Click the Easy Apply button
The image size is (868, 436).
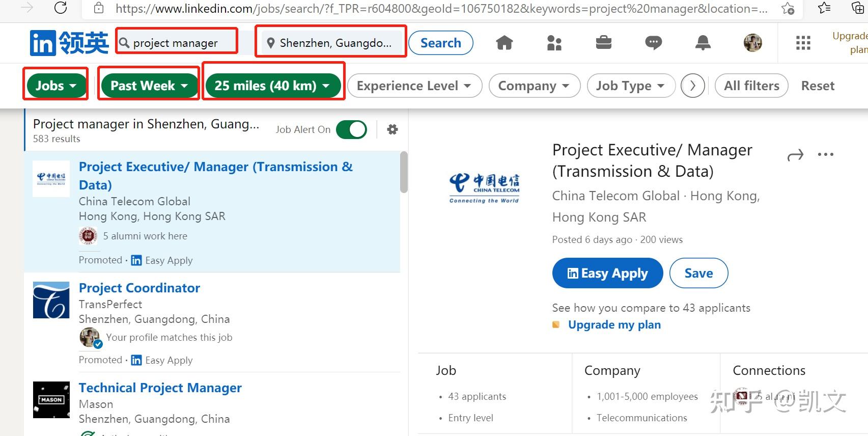[x=607, y=274]
